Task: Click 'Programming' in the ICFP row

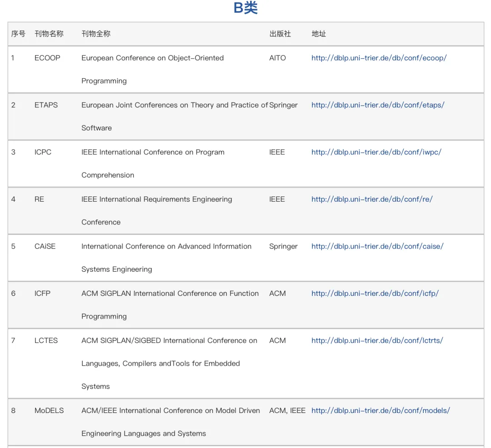Action: [x=104, y=317]
